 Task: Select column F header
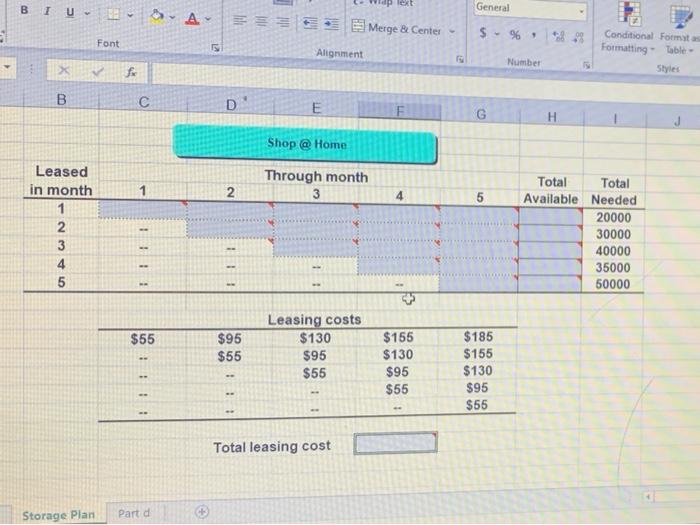coord(400,111)
